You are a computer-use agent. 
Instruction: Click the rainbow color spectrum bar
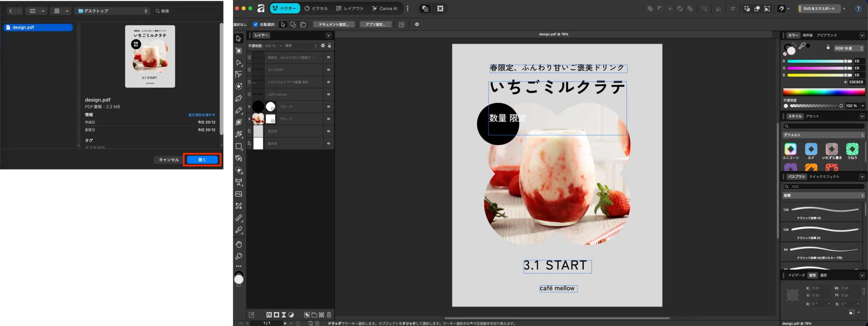tap(824, 92)
